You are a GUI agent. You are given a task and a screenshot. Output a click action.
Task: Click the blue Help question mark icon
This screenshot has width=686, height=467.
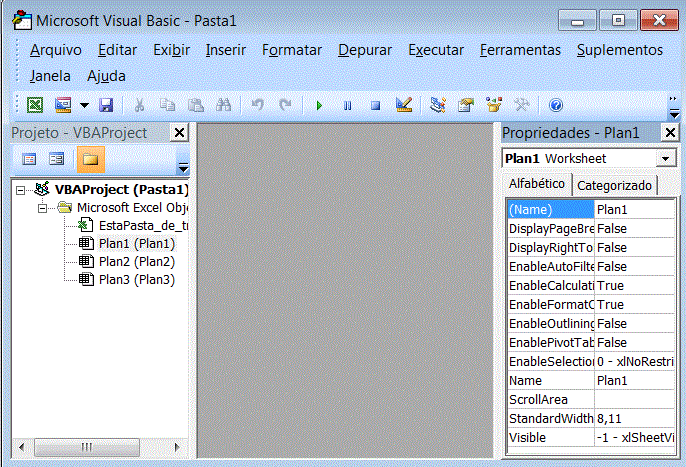point(556,105)
